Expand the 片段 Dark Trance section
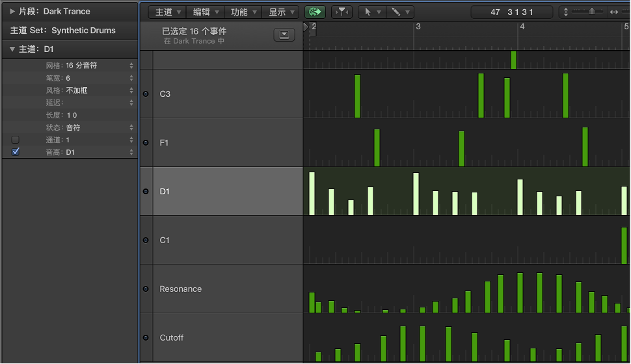 point(12,11)
